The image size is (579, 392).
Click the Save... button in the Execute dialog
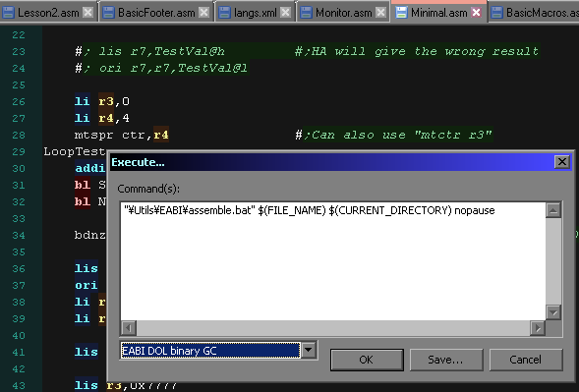pos(445,360)
